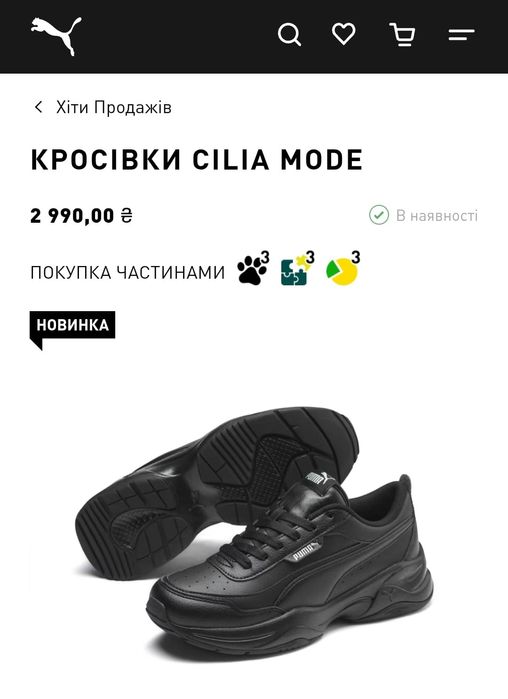
Task: Click the silver PUMA tag on sneaker side
Action: (x=306, y=551)
